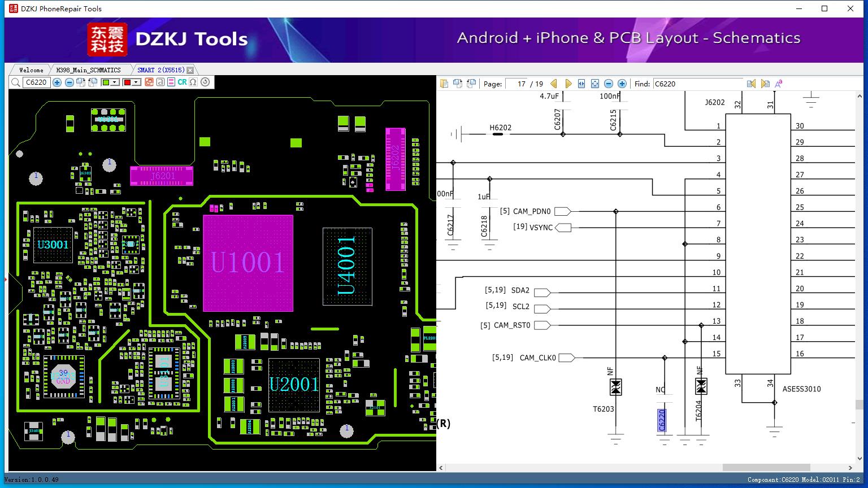Click the teal CR icon in PCB toolbar
The image size is (868, 488).
point(182,82)
